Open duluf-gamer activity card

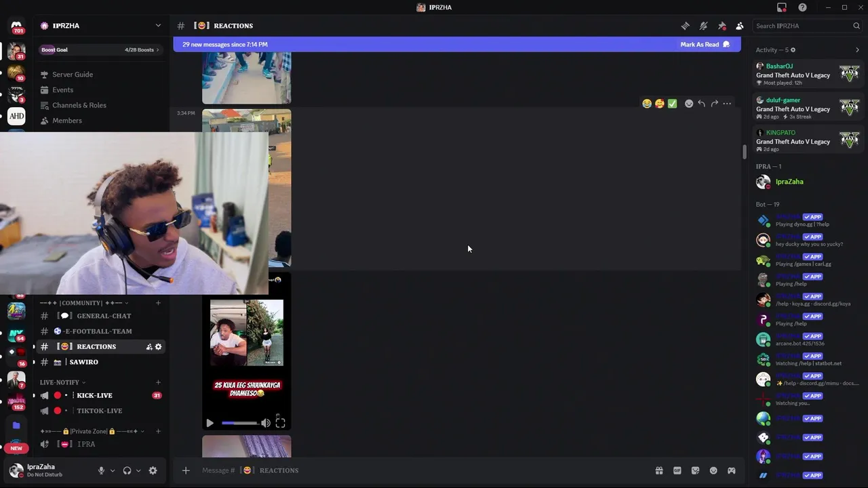click(808, 108)
